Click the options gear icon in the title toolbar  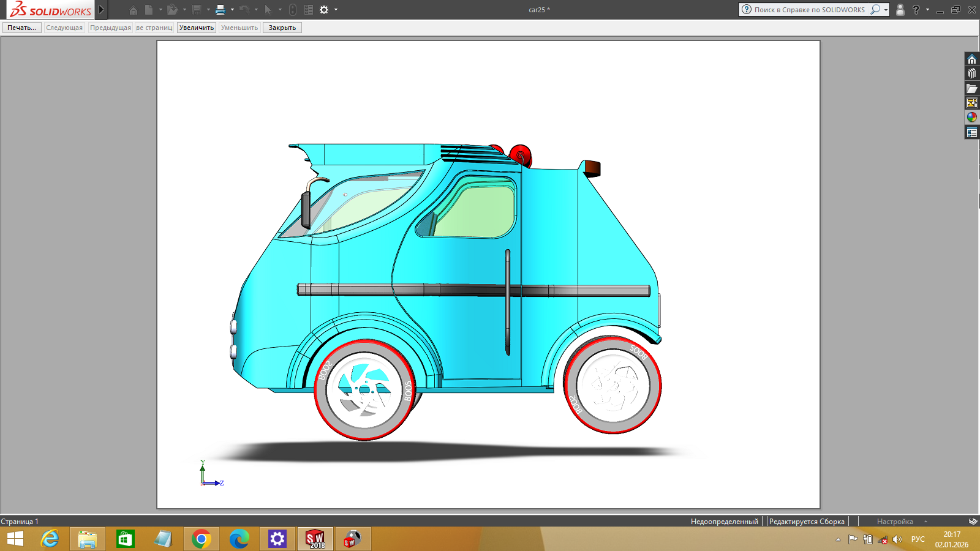(x=324, y=10)
